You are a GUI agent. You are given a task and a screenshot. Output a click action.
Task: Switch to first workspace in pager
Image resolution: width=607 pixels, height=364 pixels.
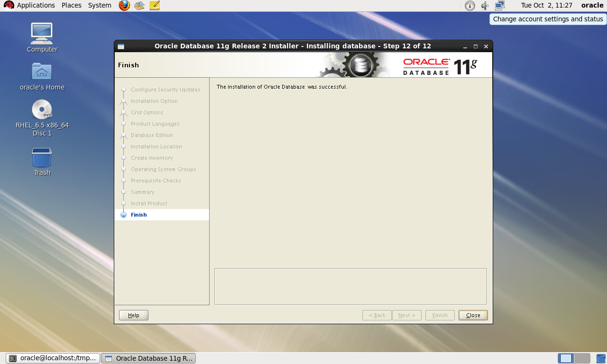566,358
